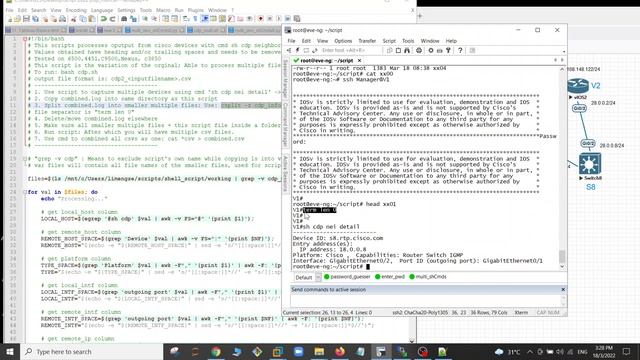Click the Save icon in Notepad++ toolbar

26,19
